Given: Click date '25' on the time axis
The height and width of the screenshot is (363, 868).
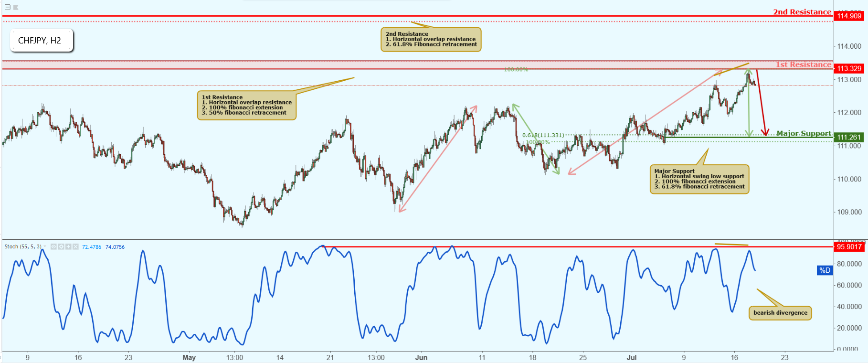Looking at the screenshot, I should [x=583, y=357].
